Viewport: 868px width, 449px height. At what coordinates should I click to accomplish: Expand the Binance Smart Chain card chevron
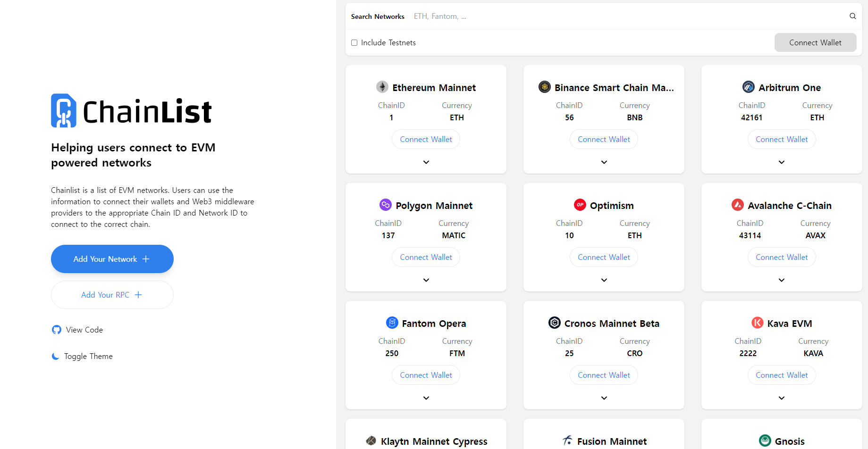coord(604,162)
